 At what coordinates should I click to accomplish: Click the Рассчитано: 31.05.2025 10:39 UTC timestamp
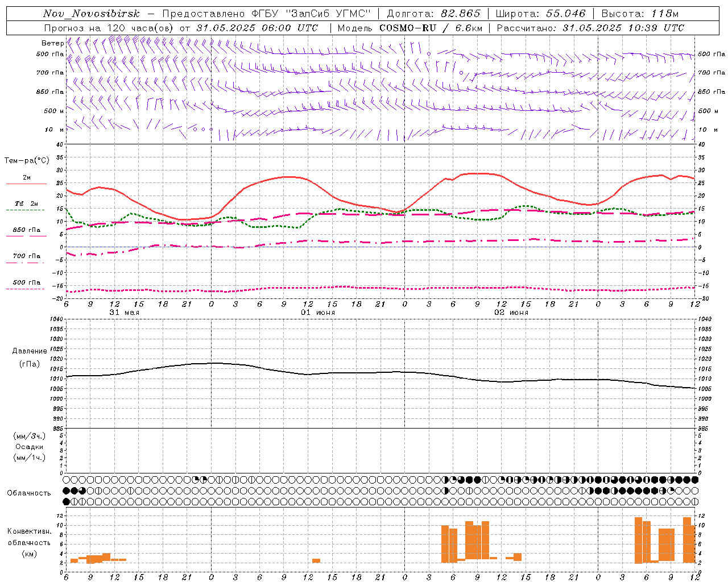pyautogui.click(x=590, y=28)
